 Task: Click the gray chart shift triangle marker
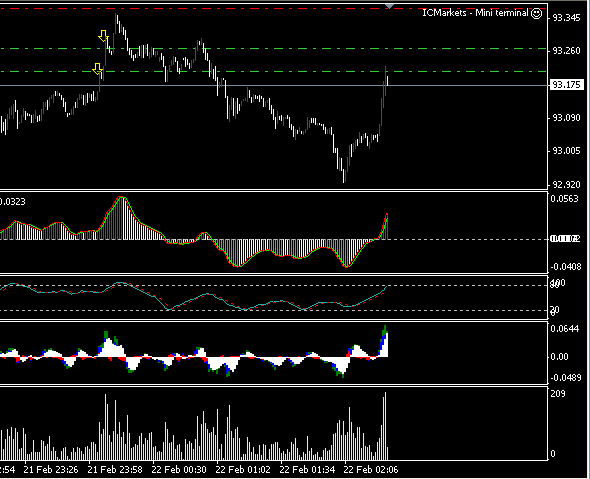(x=389, y=6)
